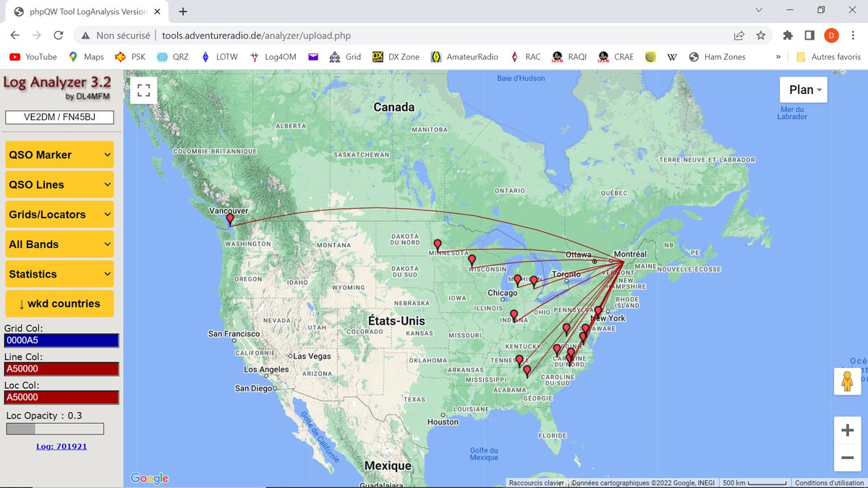The width and height of the screenshot is (868, 488).
Task: Open the AmateurRadio bookmark
Action: 464,56
